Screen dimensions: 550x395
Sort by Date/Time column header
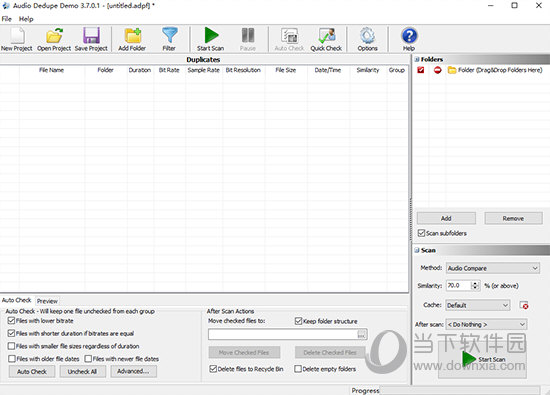328,70
